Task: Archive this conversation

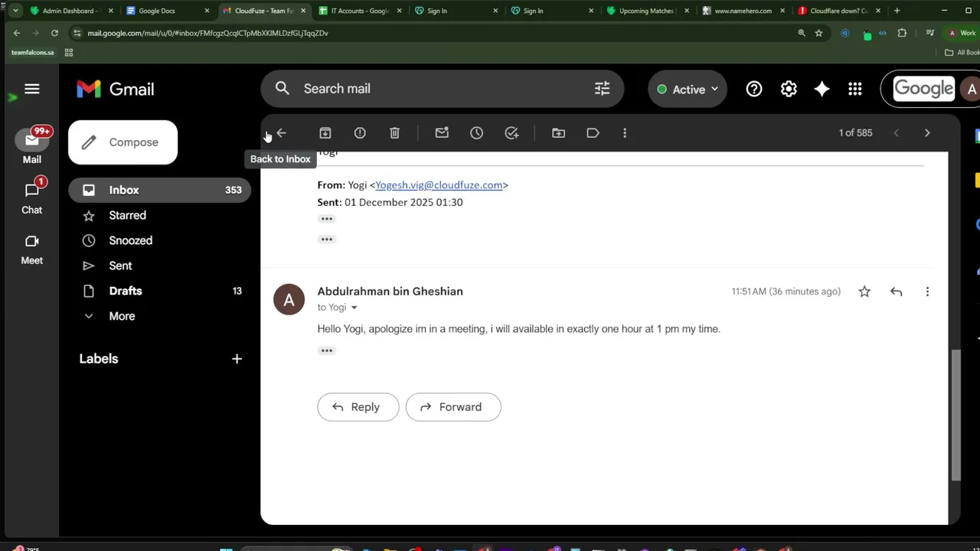Action: [x=325, y=133]
